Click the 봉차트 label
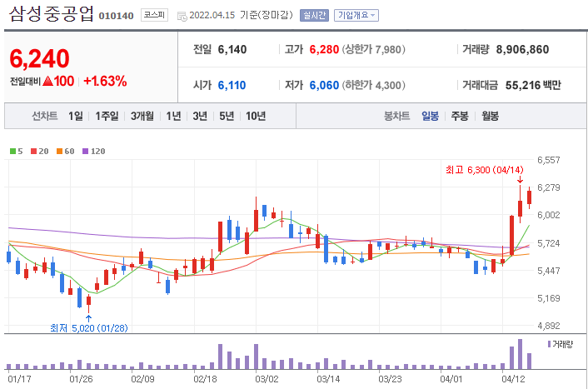 click(396, 117)
